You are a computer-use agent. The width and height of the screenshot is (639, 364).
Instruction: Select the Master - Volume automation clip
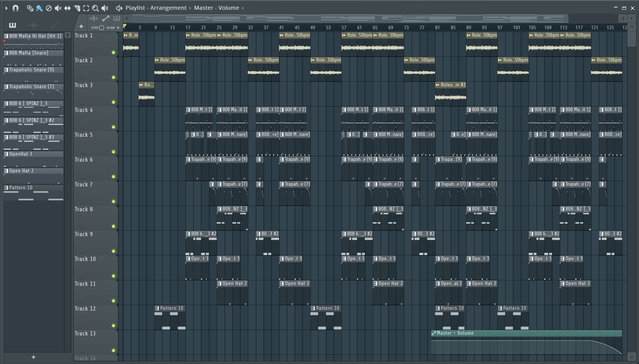[x=527, y=342]
